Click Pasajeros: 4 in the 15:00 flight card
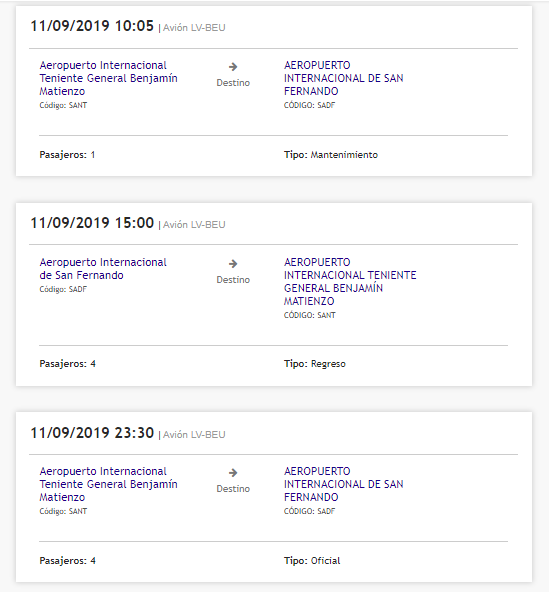 (68, 364)
